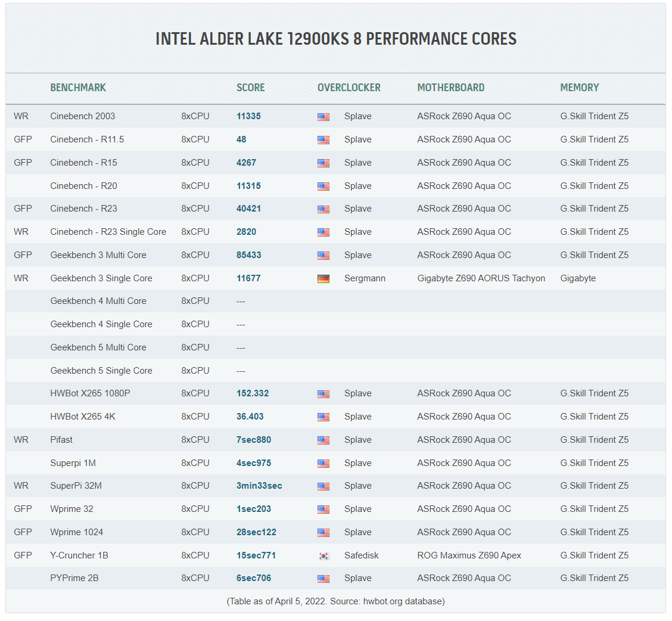Open the Geekbench 3 Multi Core score 85433

[x=248, y=254]
